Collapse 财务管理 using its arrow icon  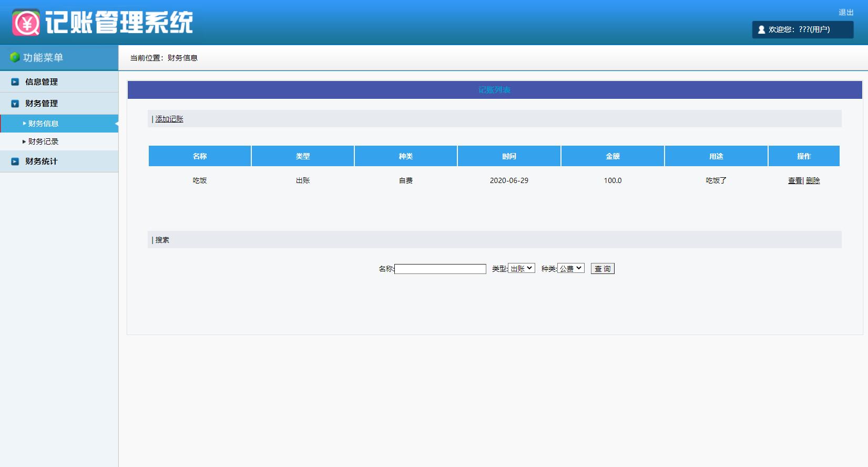coord(15,104)
